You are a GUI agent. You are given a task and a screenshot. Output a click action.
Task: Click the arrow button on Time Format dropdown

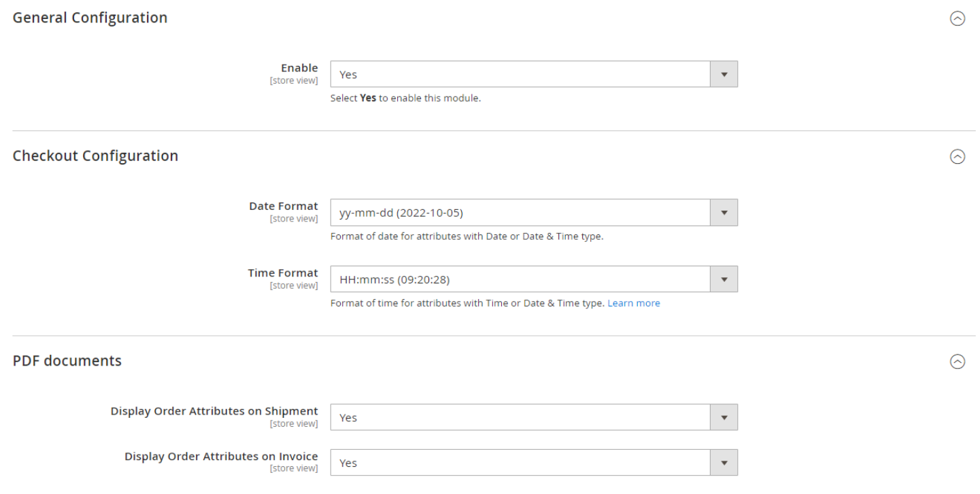[724, 279]
